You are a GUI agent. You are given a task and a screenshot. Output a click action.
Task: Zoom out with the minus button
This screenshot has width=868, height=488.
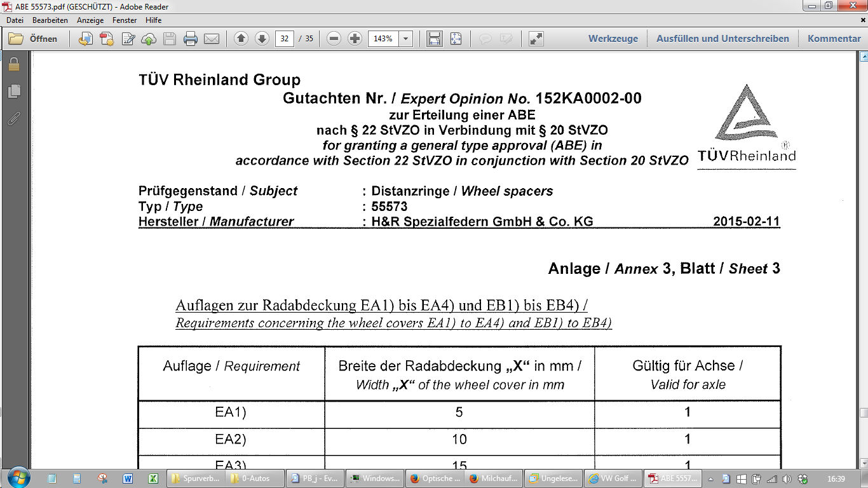pyautogui.click(x=334, y=39)
